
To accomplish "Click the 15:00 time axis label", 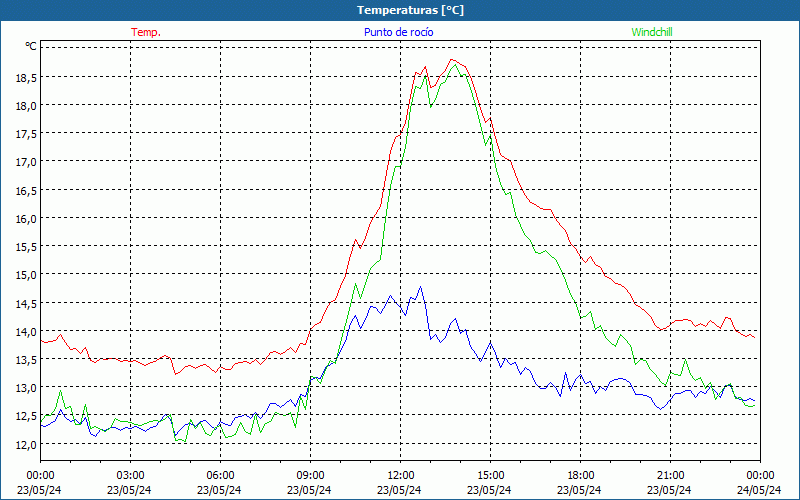I will coord(490,476).
